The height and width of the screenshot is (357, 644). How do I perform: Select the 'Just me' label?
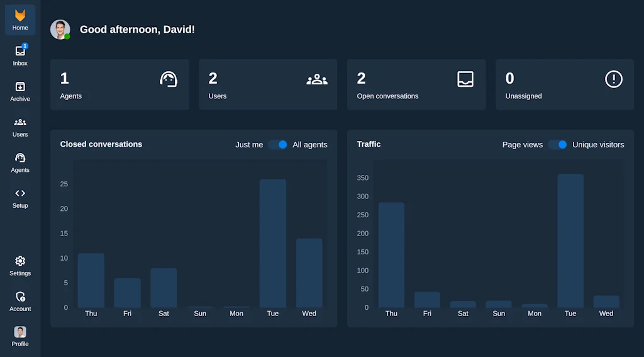point(249,145)
